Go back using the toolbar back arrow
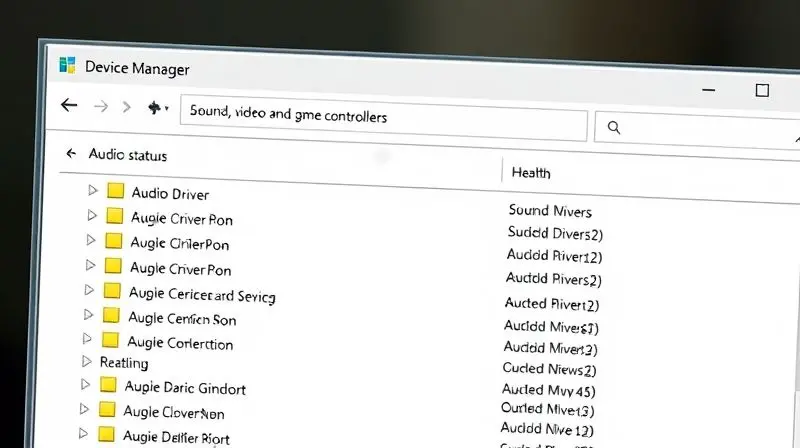 click(69, 106)
